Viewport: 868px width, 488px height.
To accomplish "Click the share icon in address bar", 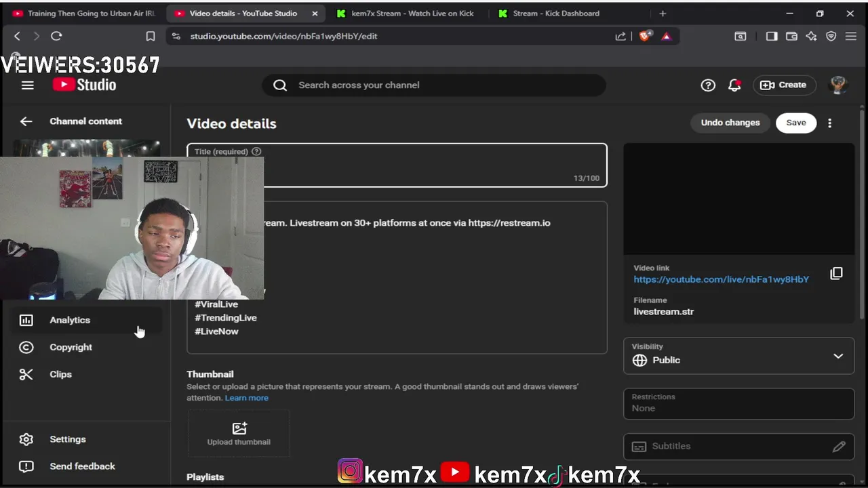I will pos(620,36).
